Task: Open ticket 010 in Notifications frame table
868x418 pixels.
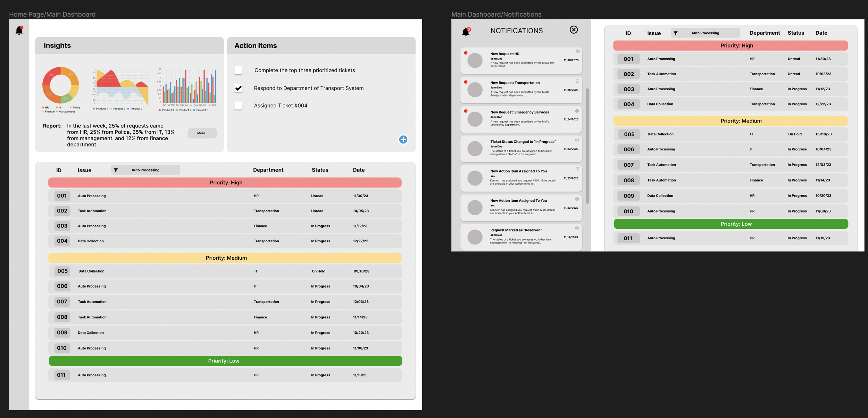Action: point(731,211)
